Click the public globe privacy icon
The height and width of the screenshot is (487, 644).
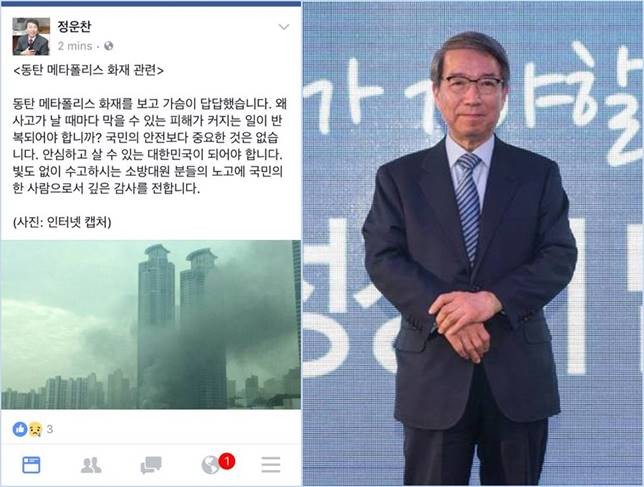pos(108,46)
